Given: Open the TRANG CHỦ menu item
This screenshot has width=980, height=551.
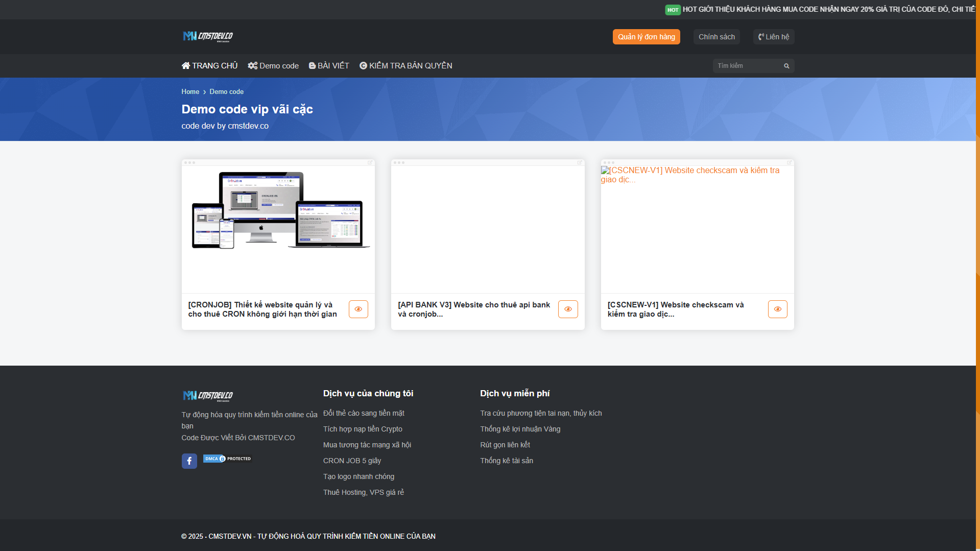Looking at the screenshot, I should [209, 66].
